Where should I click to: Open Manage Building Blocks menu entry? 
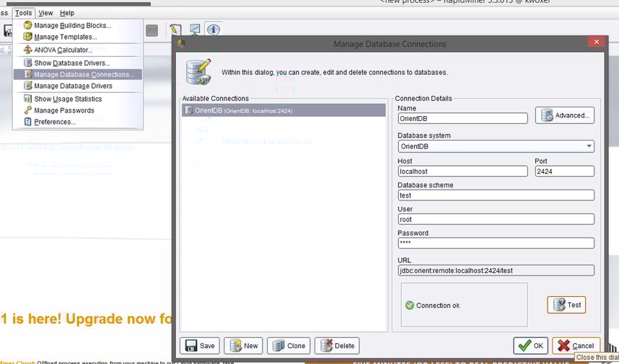pos(72,26)
